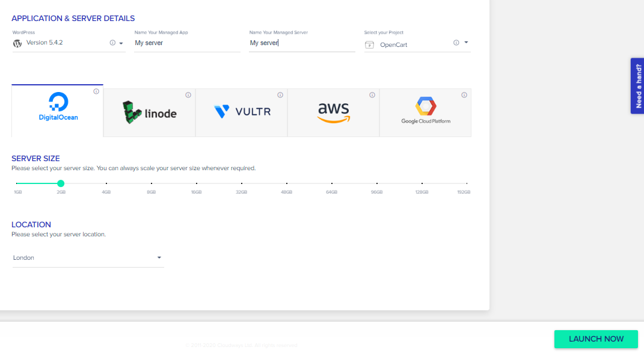Set server size slider to 4GB
644x353 pixels.
point(106,183)
